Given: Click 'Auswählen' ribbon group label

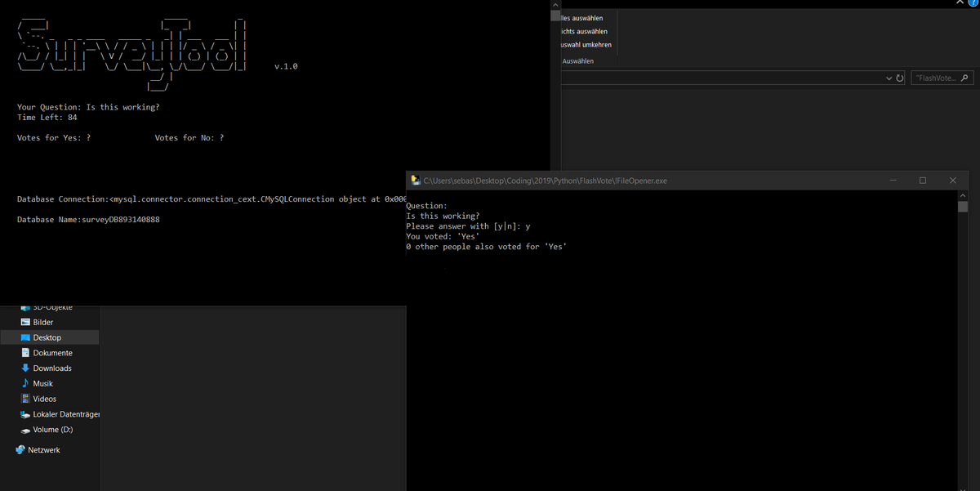Looking at the screenshot, I should (578, 61).
